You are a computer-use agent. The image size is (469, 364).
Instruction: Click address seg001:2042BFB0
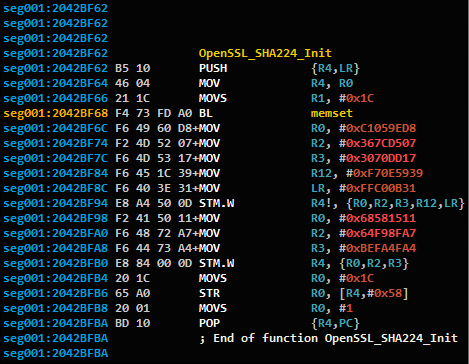pyautogui.click(x=55, y=263)
